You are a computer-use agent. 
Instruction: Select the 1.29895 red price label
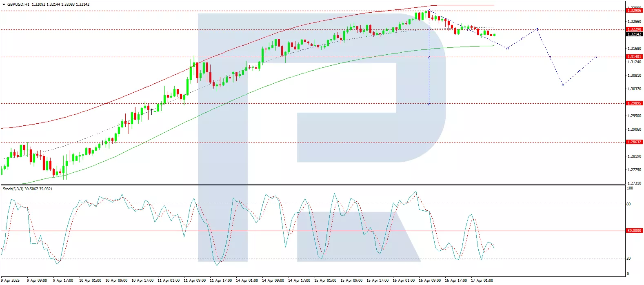[x=634, y=103]
